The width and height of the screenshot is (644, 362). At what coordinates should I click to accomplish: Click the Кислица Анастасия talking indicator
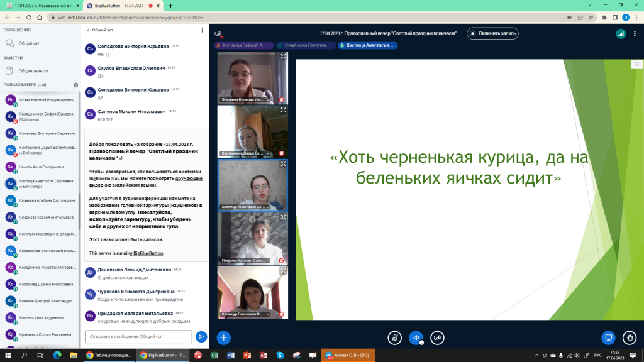point(367,45)
